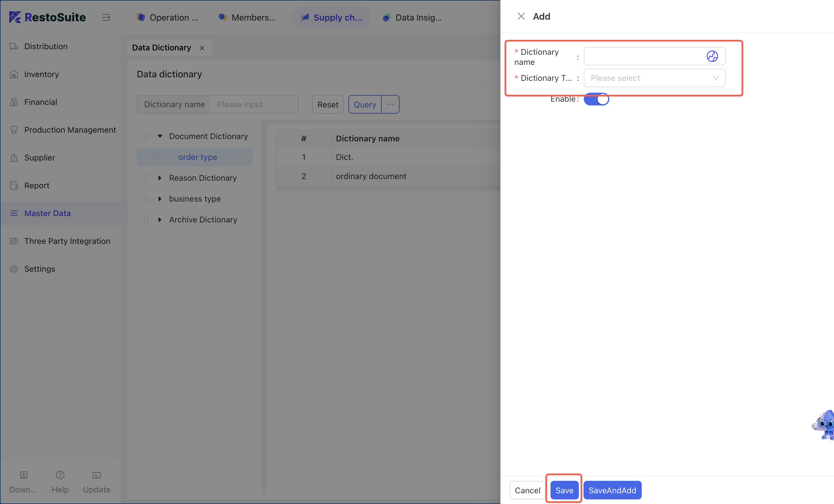Toggle the Enable switch off
This screenshot has width=834, height=504.
596,100
